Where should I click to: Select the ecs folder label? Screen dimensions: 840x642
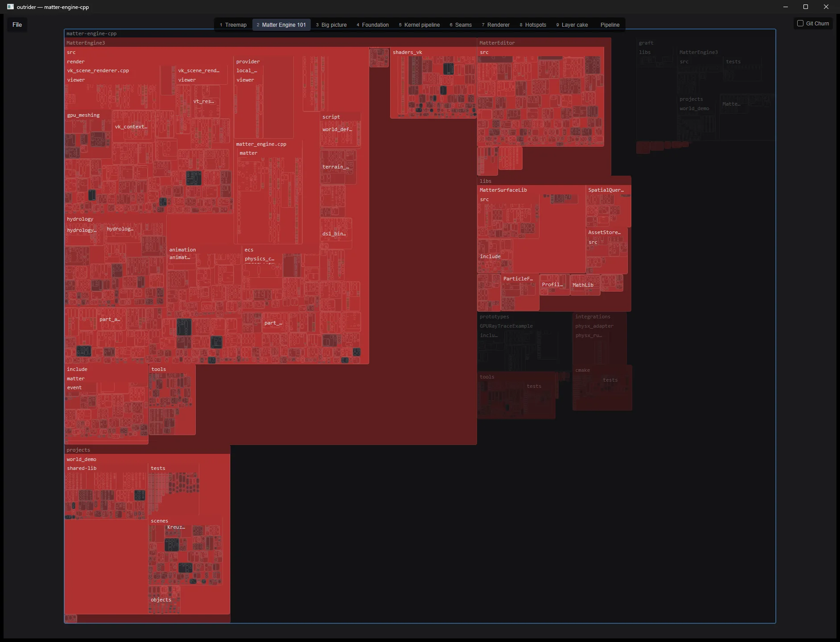pyautogui.click(x=249, y=250)
